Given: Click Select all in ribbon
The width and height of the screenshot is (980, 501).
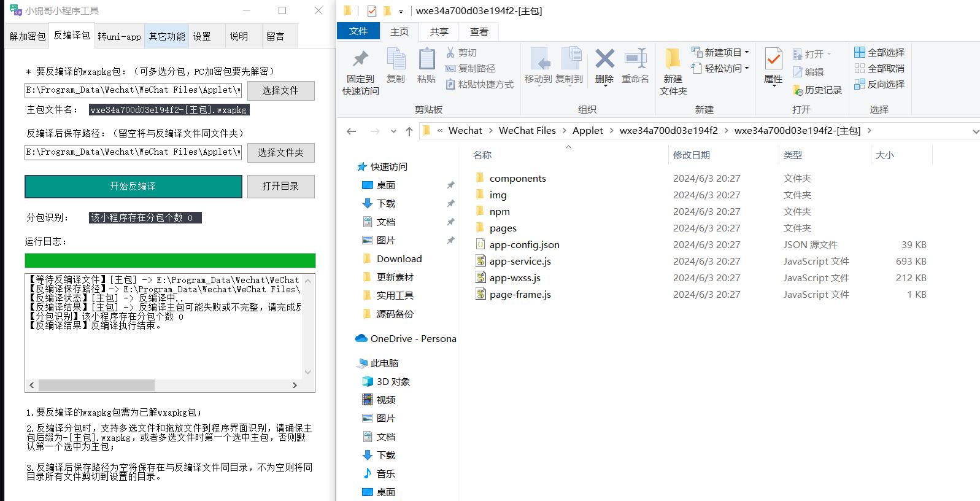Looking at the screenshot, I should pyautogui.click(x=879, y=53).
